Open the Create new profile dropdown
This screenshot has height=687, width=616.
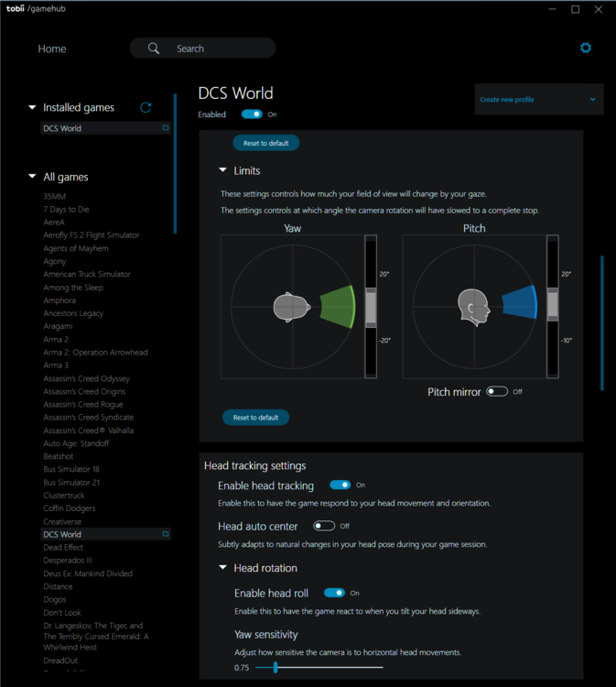[x=538, y=99]
